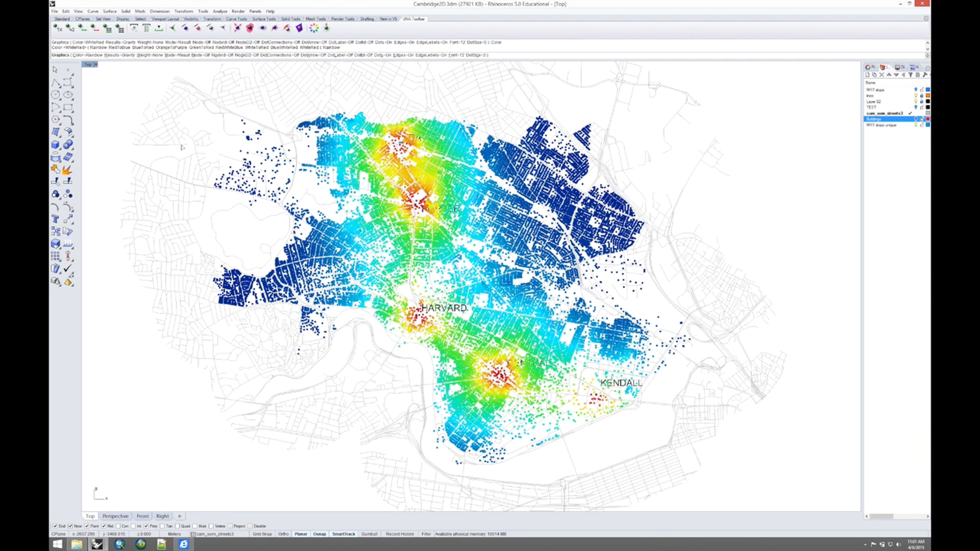Toggle Osnap in status bar

320,534
